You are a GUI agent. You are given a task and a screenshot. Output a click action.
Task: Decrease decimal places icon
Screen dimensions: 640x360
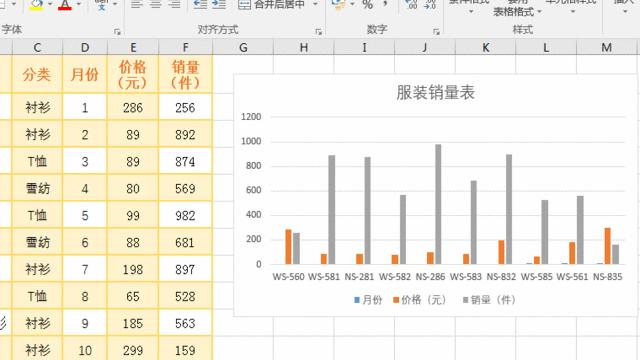(430, 4)
